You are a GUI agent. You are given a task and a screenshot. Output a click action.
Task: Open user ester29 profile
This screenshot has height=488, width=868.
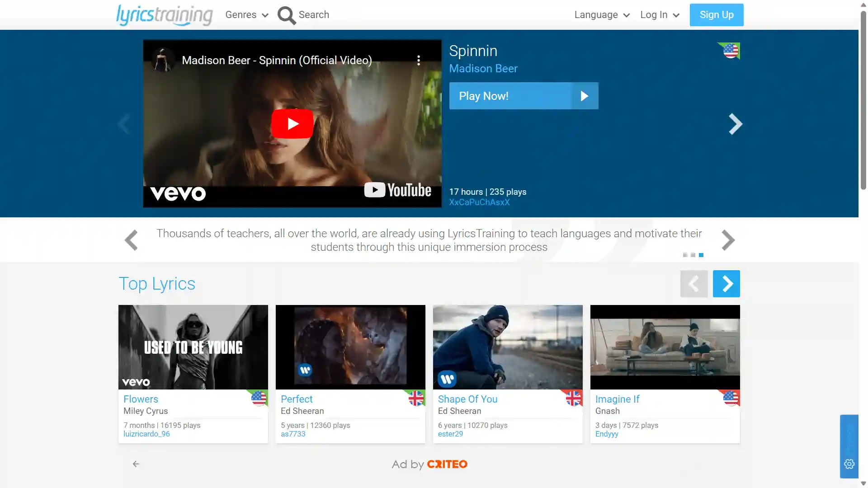[450, 434]
